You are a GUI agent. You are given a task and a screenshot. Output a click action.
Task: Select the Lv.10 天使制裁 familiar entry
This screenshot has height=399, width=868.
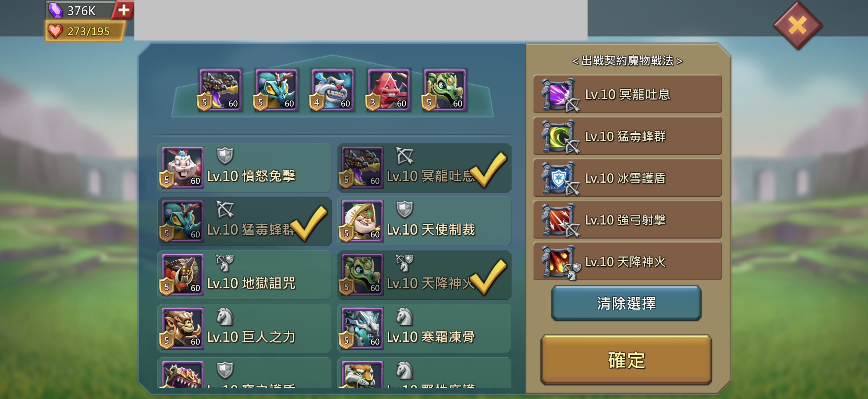424,221
